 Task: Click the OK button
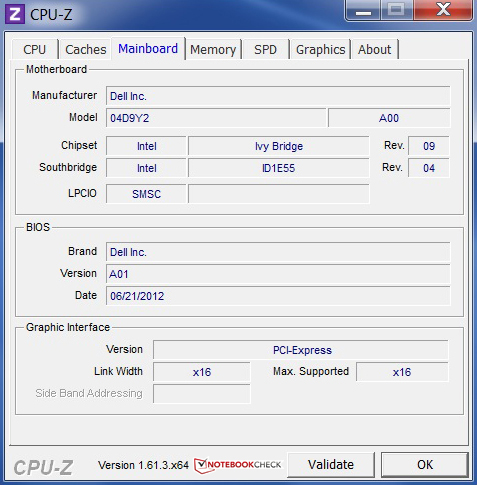click(425, 465)
